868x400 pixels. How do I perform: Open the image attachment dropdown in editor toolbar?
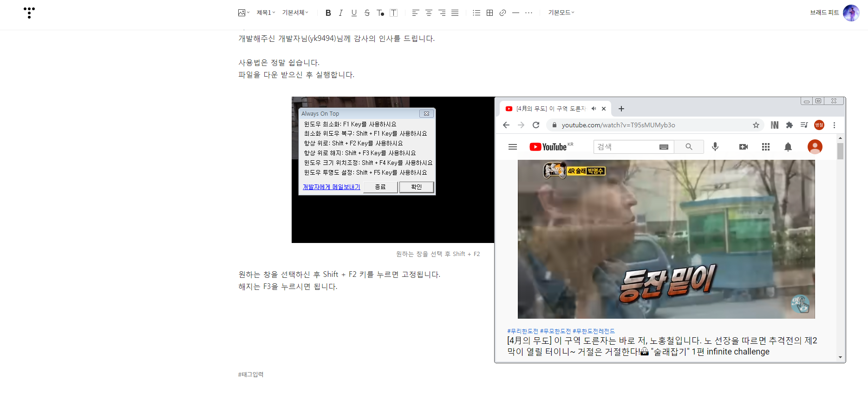pos(244,13)
